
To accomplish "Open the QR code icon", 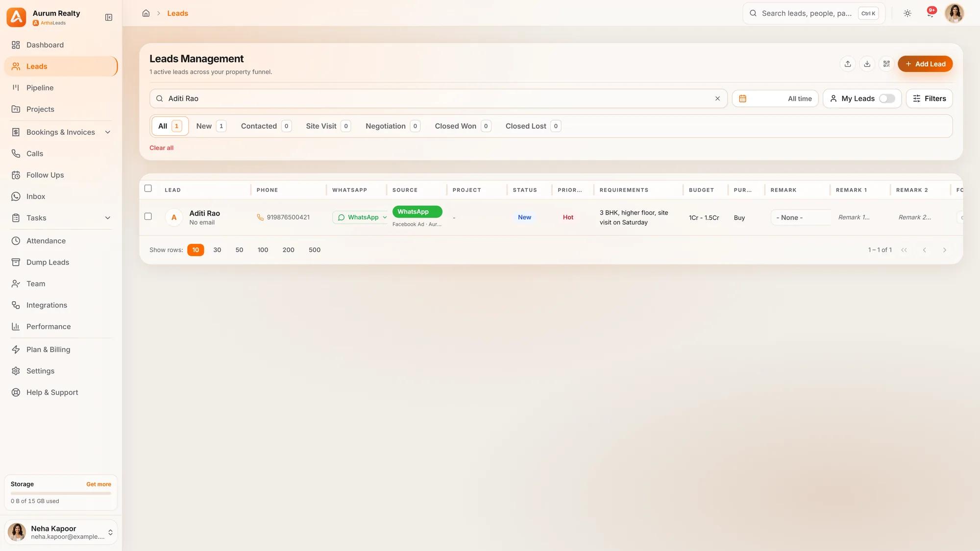I will [x=886, y=64].
